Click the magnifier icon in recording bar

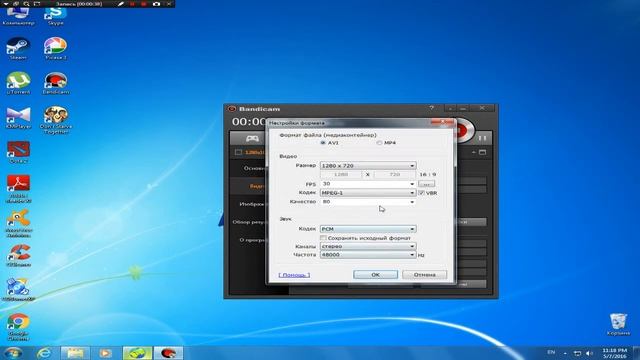coord(27,4)
